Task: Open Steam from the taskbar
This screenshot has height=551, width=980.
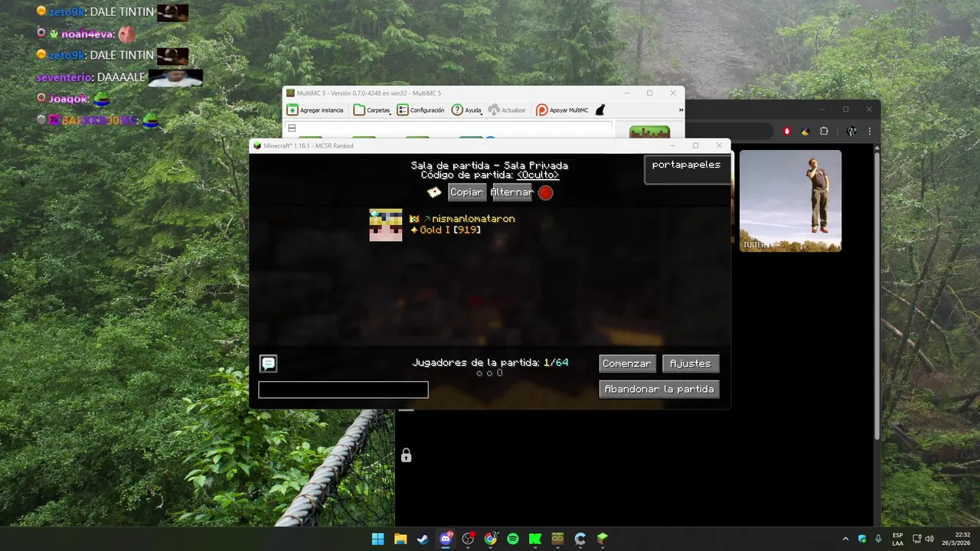Action: point(423,539)
